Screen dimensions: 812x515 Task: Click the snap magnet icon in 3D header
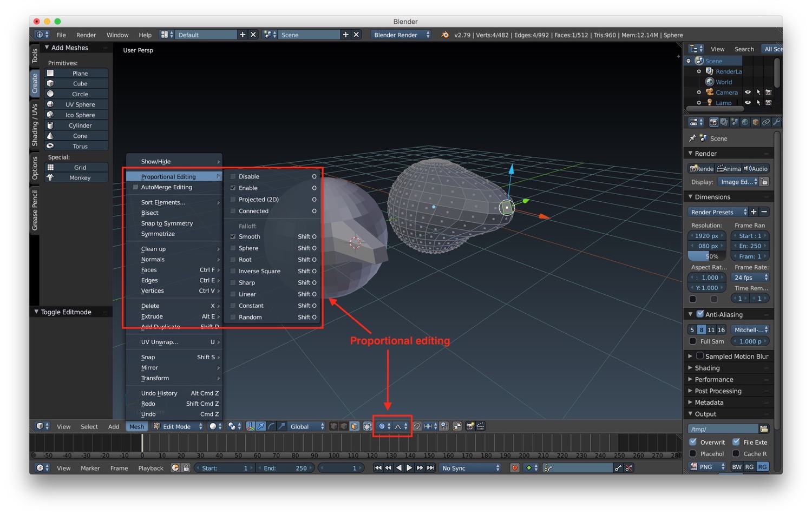pos(417,426)
